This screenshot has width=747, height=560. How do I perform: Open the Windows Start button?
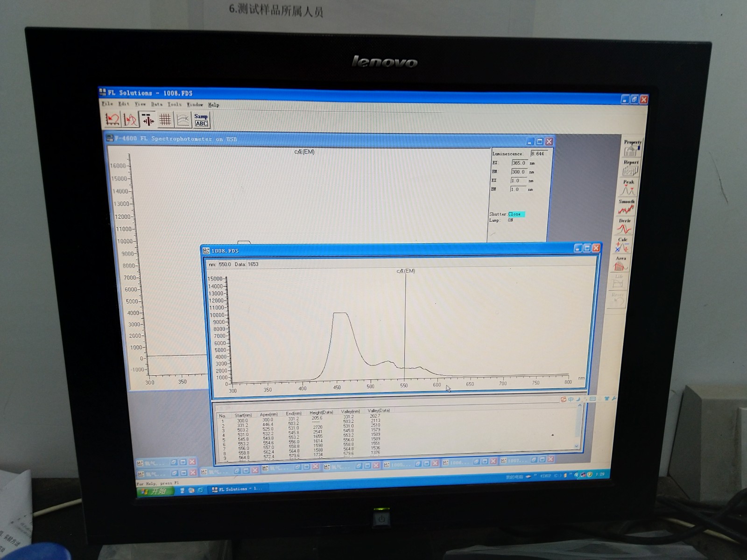[155, 491]
